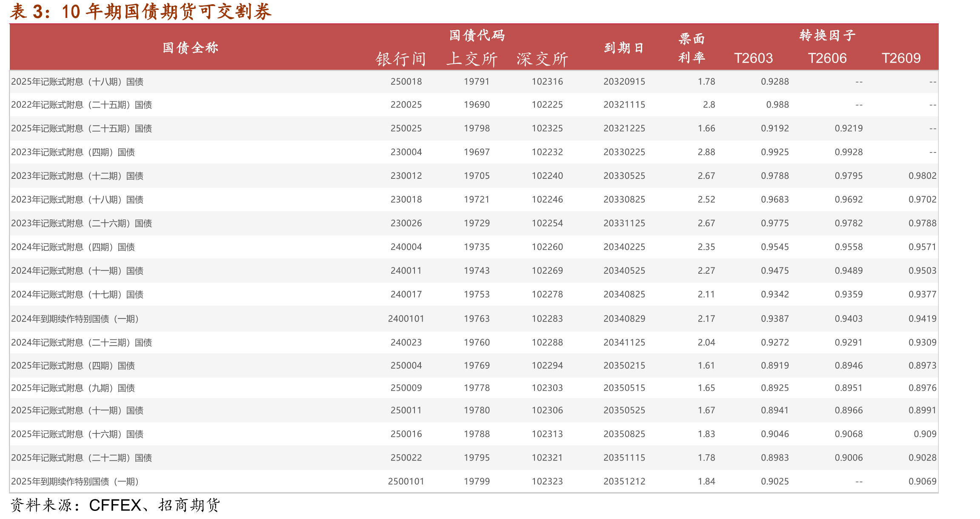Click Shenzhen exchange code 102283
Image resolution: width=980 pixels, height=519 pixels.
[x=547, y=319]
